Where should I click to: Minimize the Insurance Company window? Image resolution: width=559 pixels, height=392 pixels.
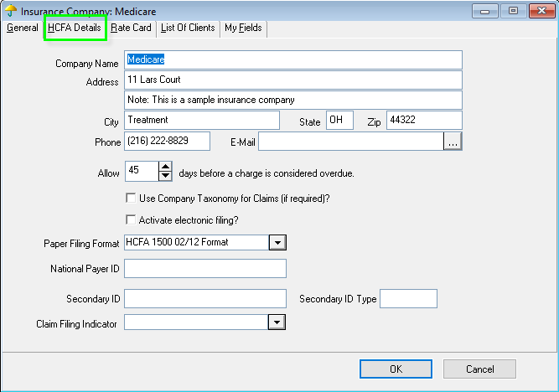[485, 11]
